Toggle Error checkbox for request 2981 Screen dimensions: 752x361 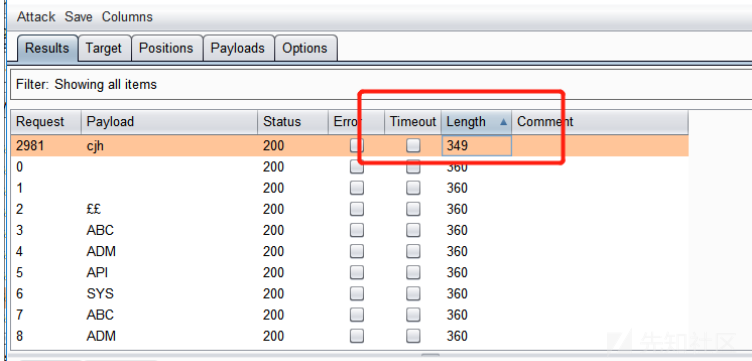pyautogui.click(x=357, y=145)
